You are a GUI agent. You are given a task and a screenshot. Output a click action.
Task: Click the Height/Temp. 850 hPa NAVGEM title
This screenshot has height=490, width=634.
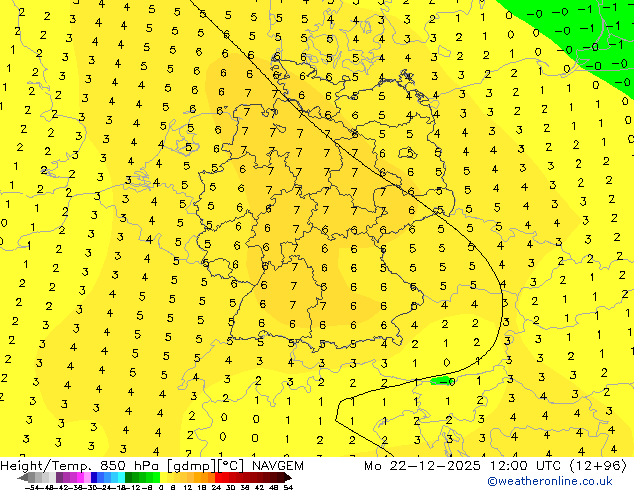[152, 466]
